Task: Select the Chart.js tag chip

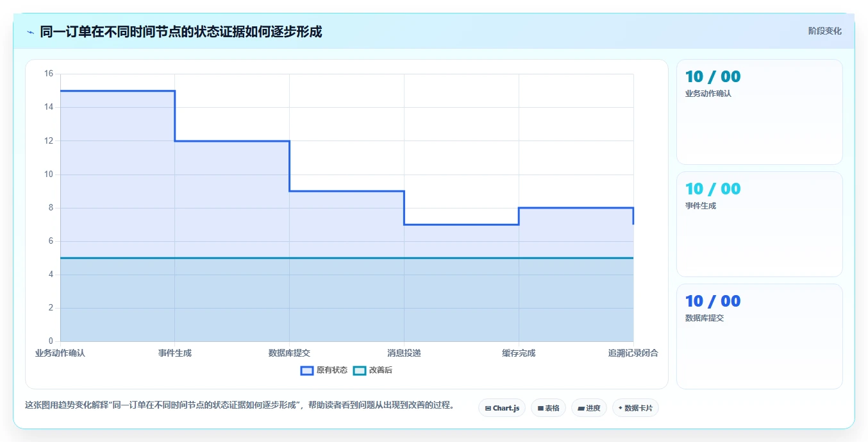Action: (x=502, y=408)
